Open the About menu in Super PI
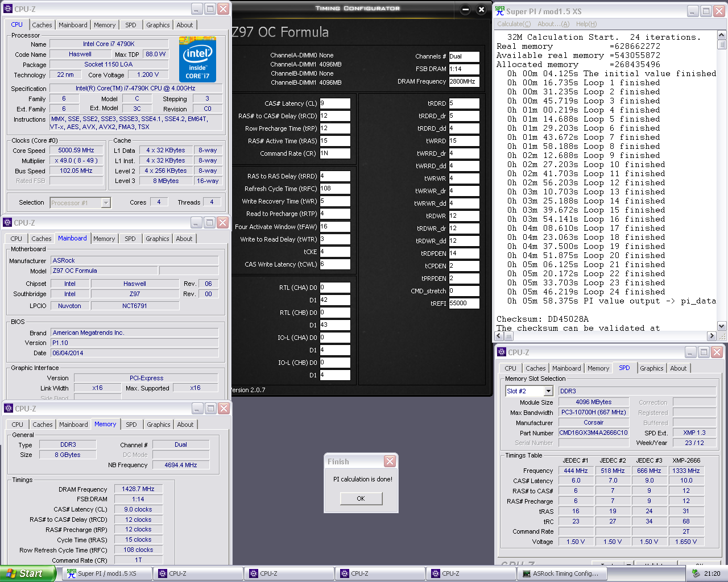This screenshot has height=582, width=728. click(553, 24)
